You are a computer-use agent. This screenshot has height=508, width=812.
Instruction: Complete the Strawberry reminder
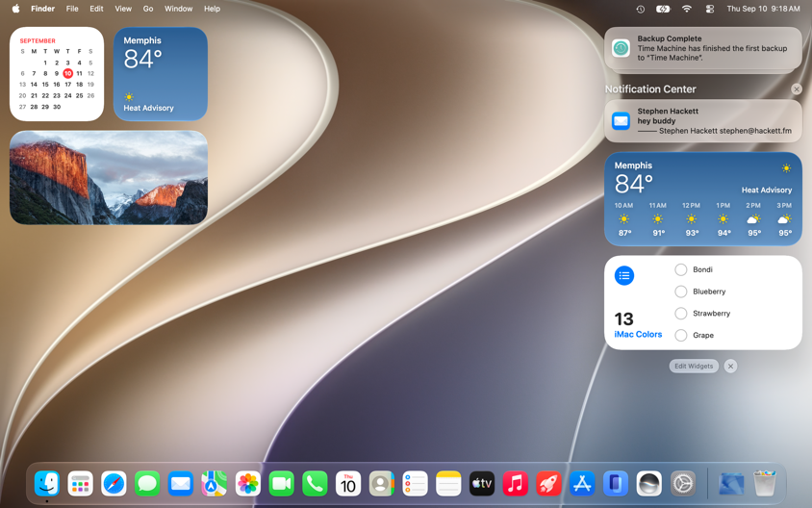681,314
